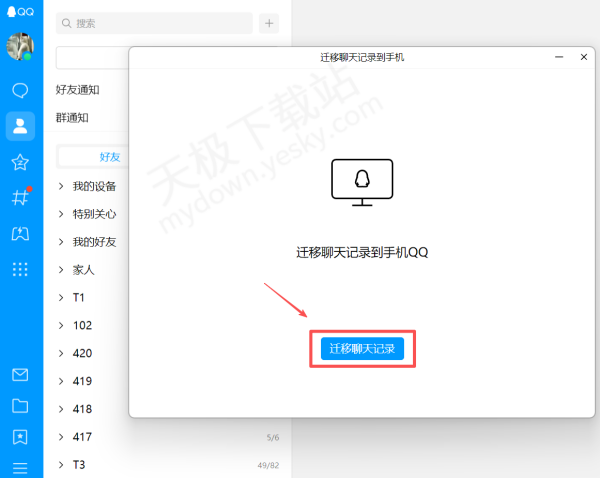Open the apps grid icon

coord(20,269)
